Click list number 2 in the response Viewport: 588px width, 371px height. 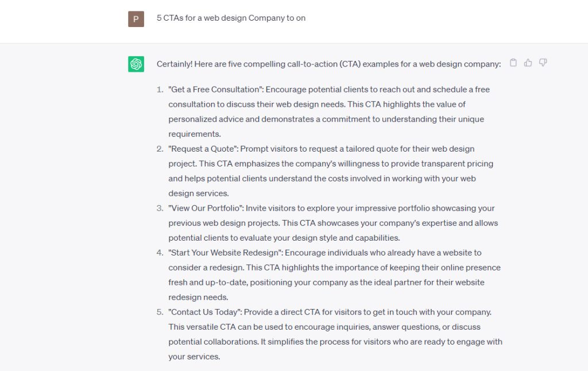(160, 149)
